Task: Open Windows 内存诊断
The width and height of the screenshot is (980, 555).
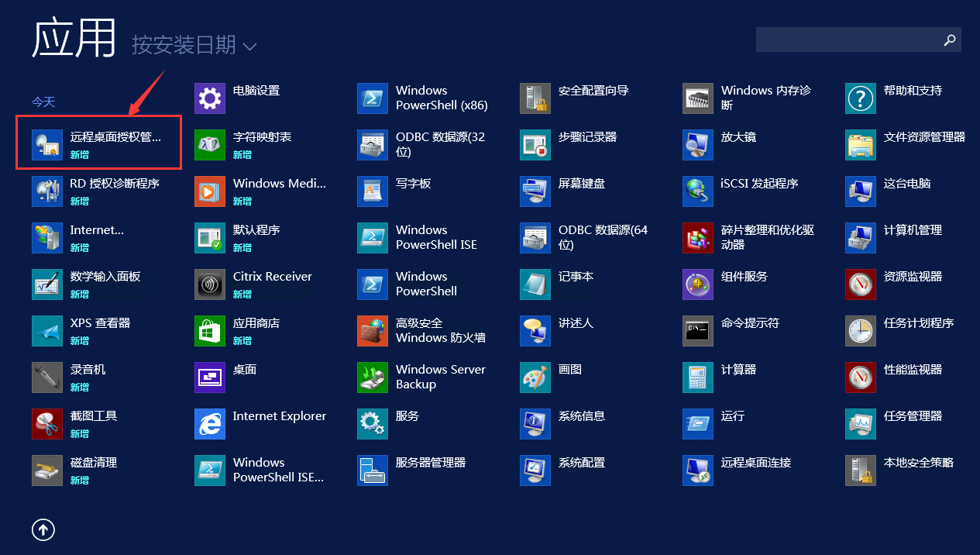Action: (748, 98)
